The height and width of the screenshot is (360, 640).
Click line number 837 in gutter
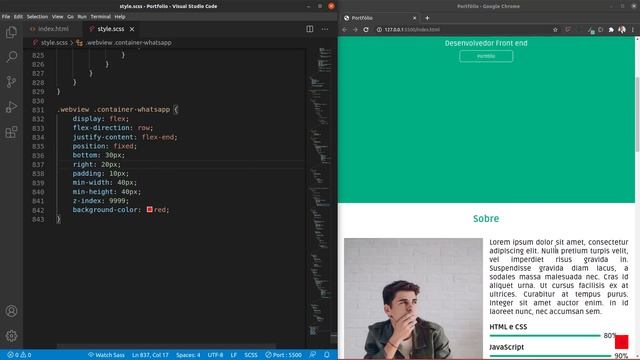(x=38, y=164)
